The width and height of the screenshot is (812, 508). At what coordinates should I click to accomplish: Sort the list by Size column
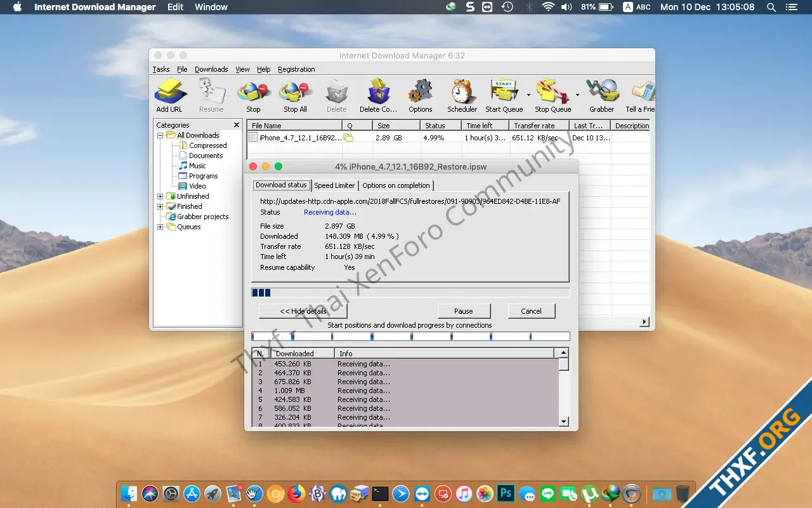pos(396,126)
